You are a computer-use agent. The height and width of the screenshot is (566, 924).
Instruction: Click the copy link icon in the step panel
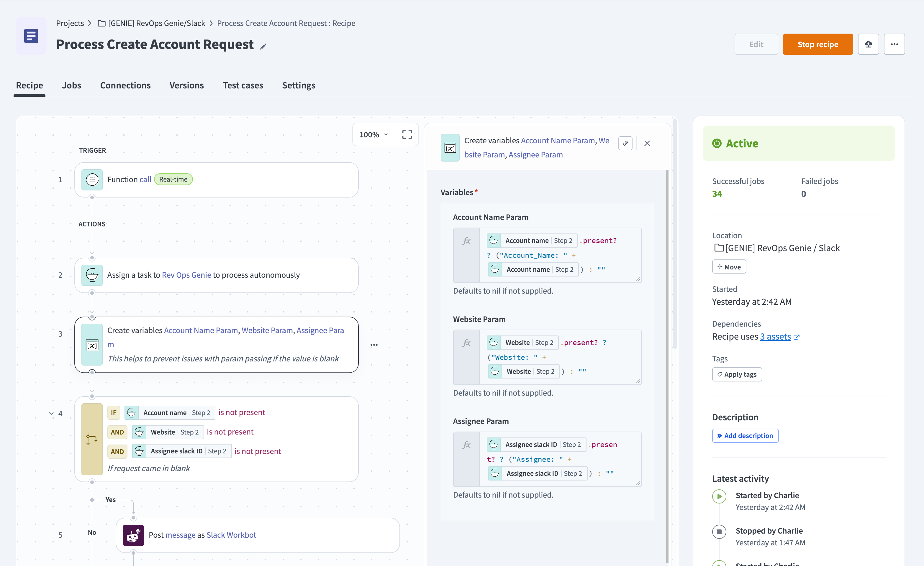tap(625, 143)
